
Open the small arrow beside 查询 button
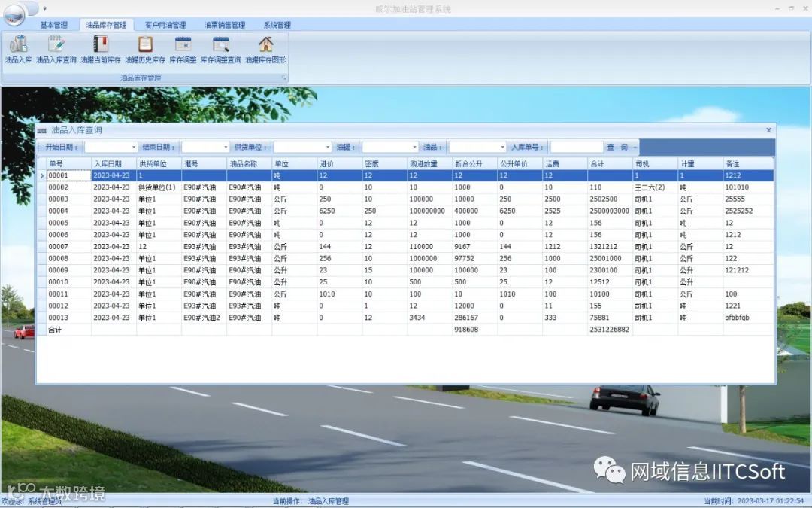635,148
